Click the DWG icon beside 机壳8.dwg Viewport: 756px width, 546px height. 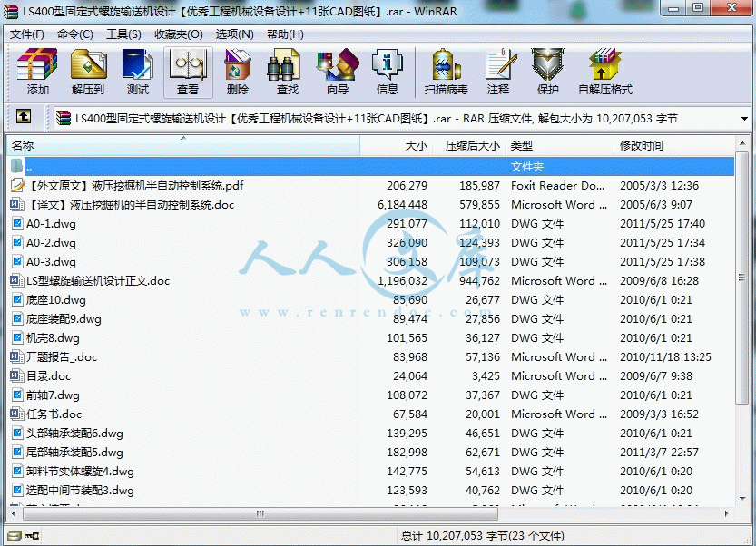(17, 337)
